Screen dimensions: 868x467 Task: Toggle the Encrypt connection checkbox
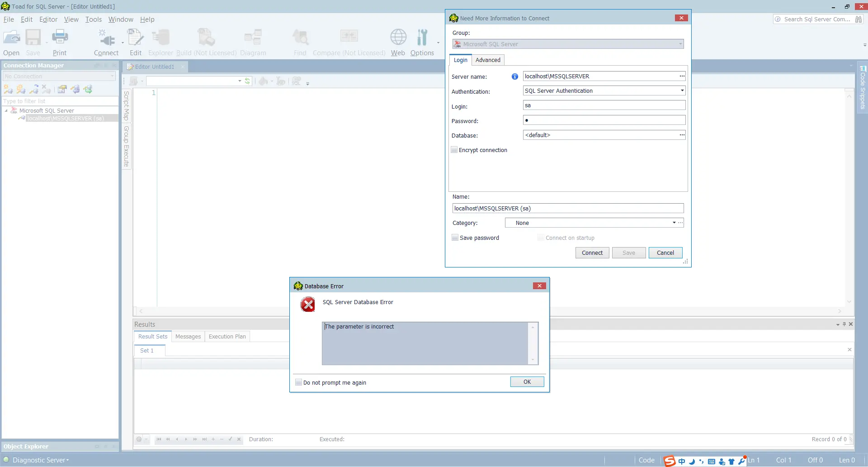[x=454, y=150]
